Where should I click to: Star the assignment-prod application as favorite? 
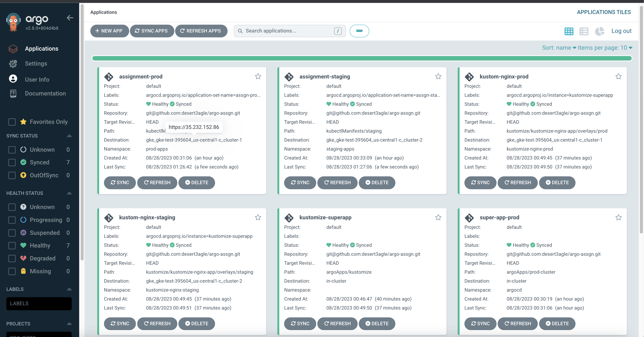[258, 76]
